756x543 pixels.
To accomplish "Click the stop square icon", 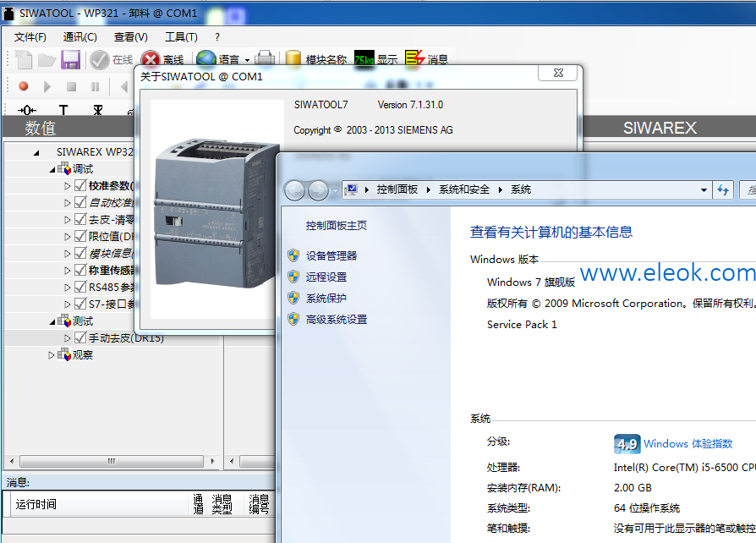I will (71, 87).
